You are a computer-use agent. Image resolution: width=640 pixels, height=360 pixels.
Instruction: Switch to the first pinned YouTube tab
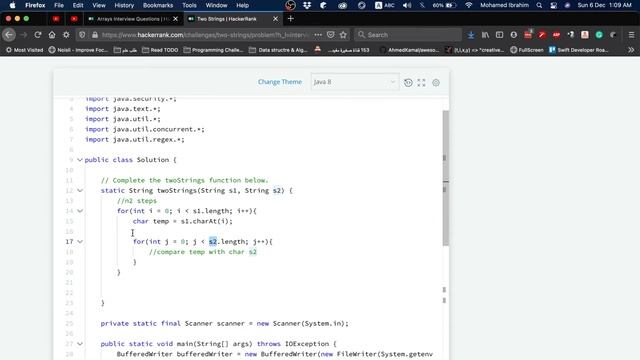click(x=56, y=19)
